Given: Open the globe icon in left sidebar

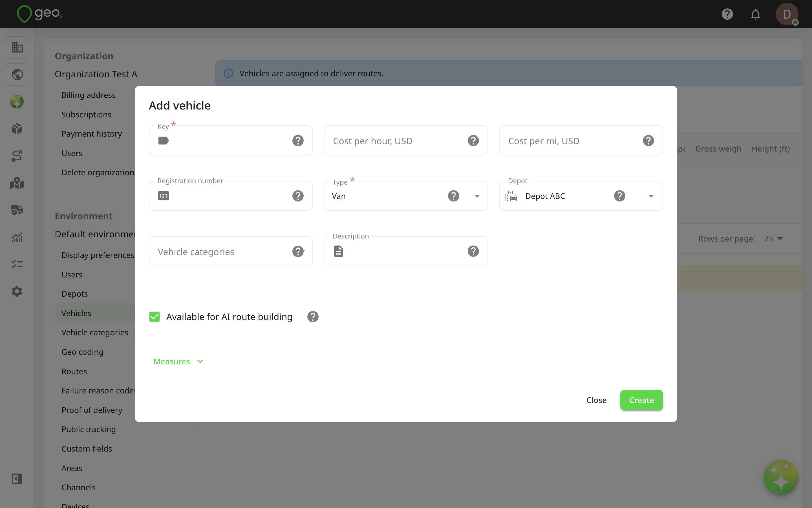Looking at the screenshot, I should pos(17,74).
